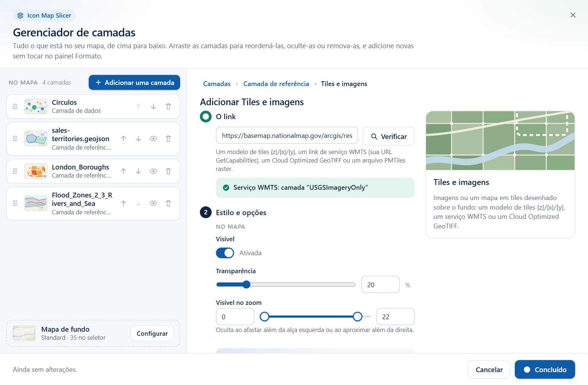Grab drag handle of sales-territories.geojson layer

click(x=15, y=139)
